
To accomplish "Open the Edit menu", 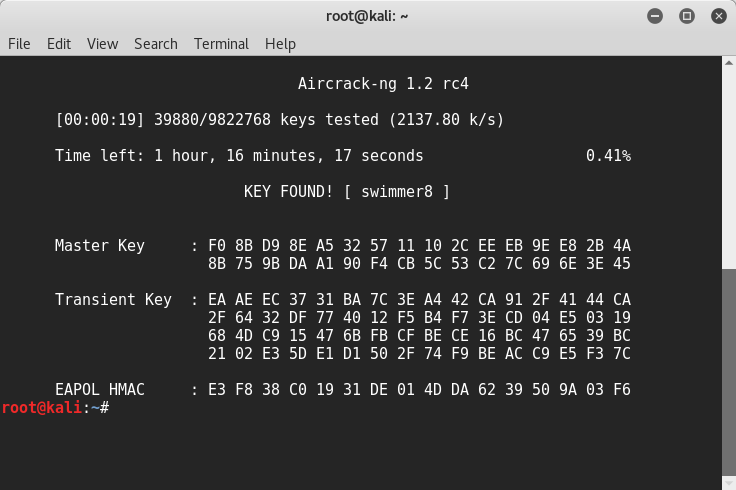I will [59, 44].
